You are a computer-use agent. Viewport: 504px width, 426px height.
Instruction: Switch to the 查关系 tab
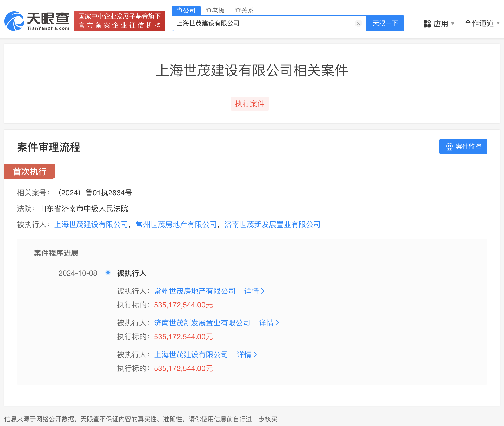click(244, 11)
